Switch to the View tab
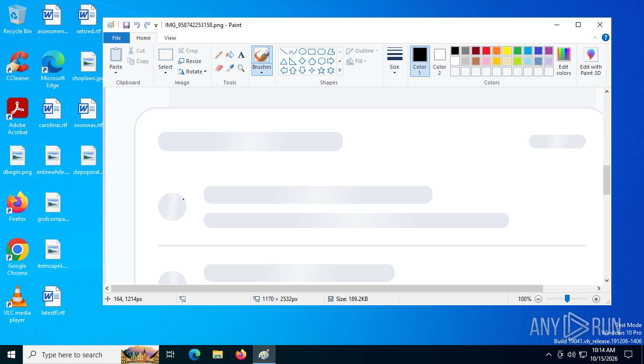Viewport: 644px width, 364px height. click(x=170, y=38)
